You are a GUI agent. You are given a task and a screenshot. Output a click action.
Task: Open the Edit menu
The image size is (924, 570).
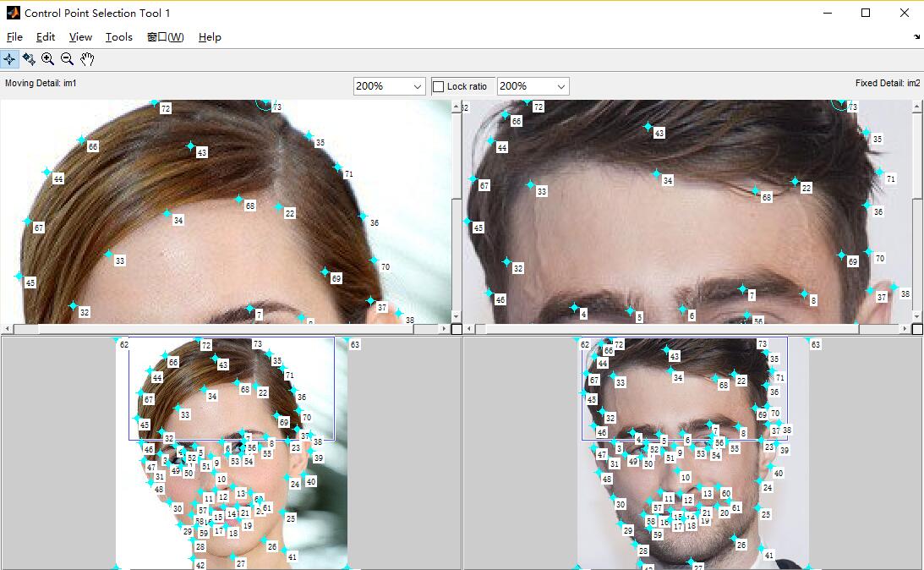(46, 37)
